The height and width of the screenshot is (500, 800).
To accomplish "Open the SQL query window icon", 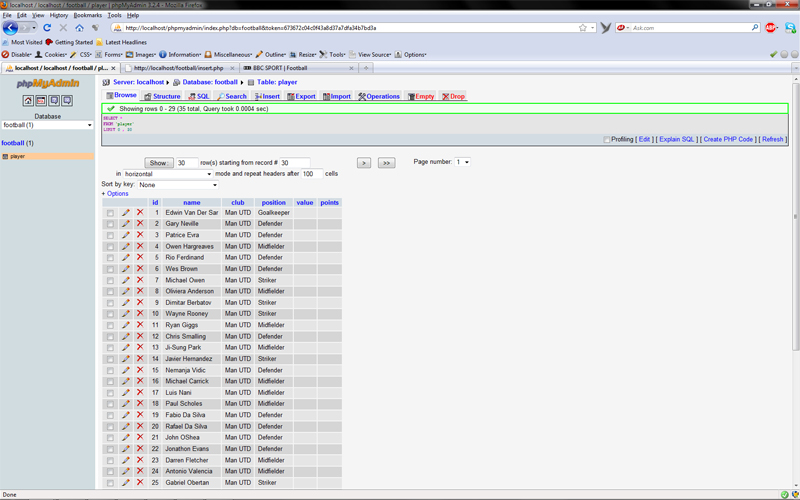I will coord(41,101).
